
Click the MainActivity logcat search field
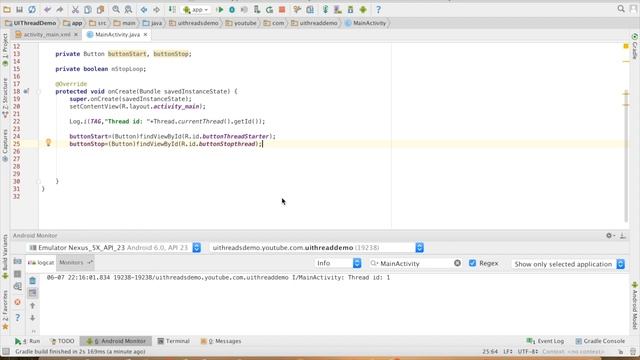[416, 264]
